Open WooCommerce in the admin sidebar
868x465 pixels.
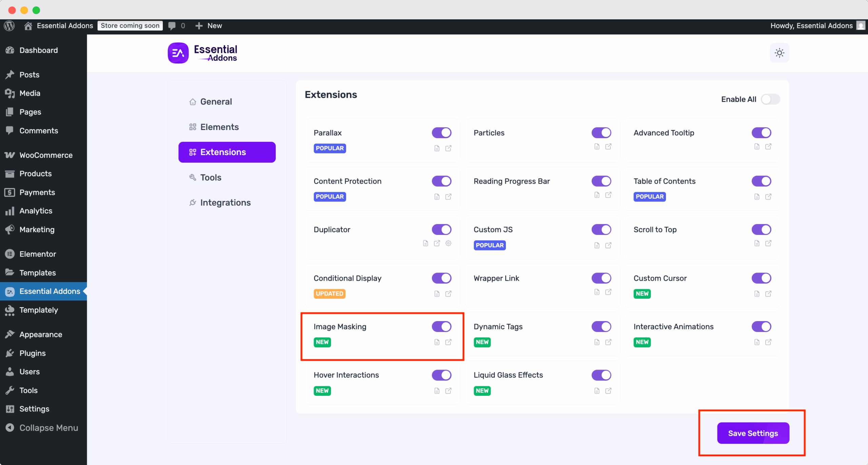tap(46, 155)
